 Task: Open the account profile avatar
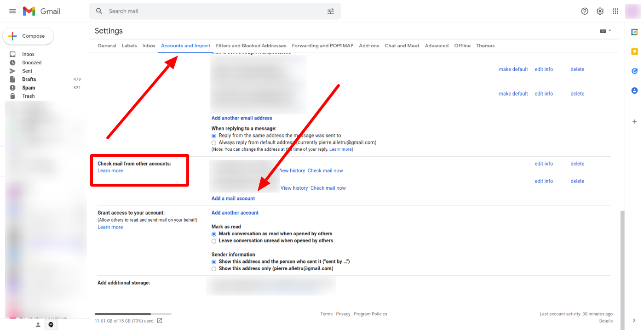pyautogui.click(x=633, y=11)
